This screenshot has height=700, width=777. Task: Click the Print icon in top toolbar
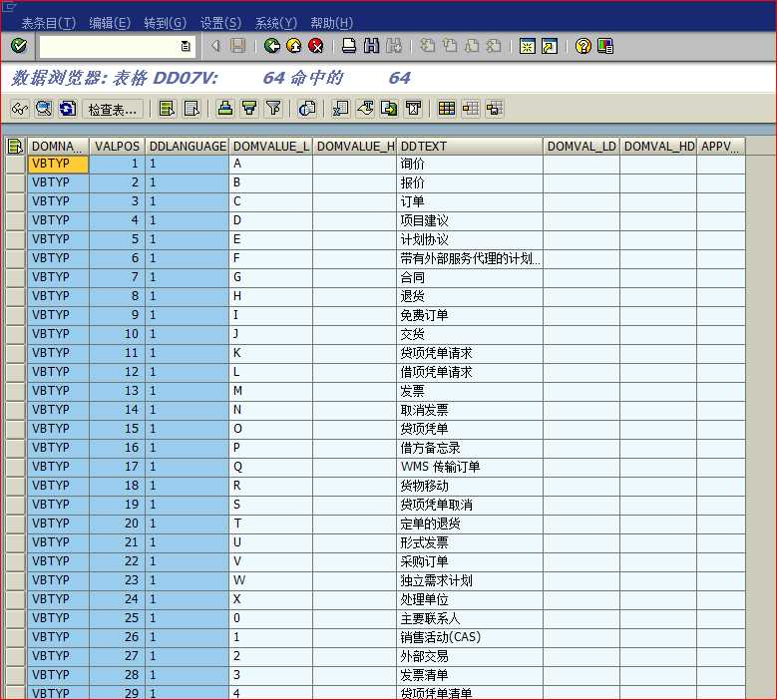pyautogui.click(x=349, y=46)
